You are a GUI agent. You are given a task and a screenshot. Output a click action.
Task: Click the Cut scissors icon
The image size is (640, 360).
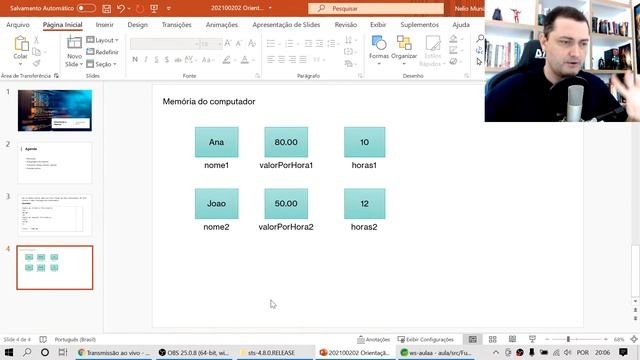tap(36, 40)
